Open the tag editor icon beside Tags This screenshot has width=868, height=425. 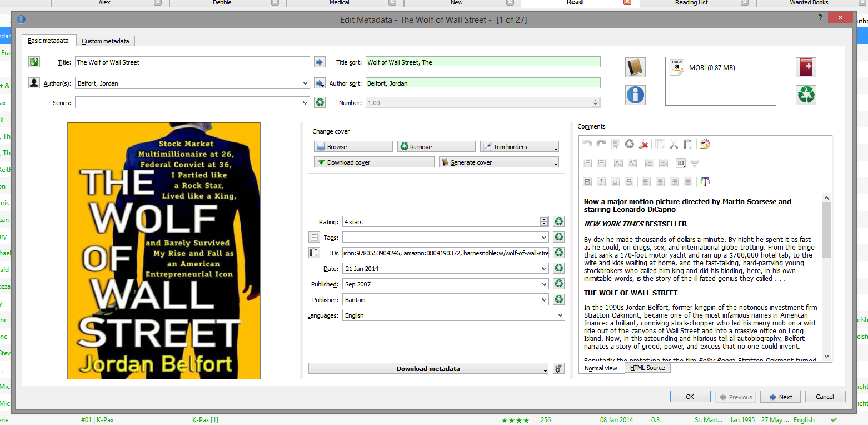314,237
